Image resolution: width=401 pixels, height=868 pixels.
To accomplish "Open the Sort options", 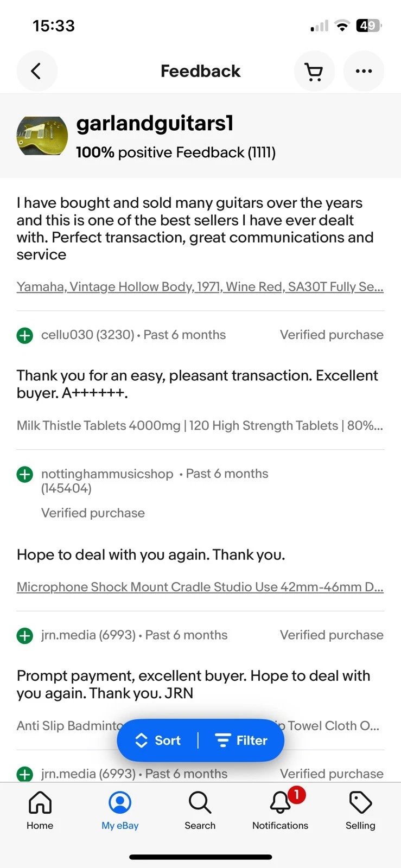I will (157, 741).
